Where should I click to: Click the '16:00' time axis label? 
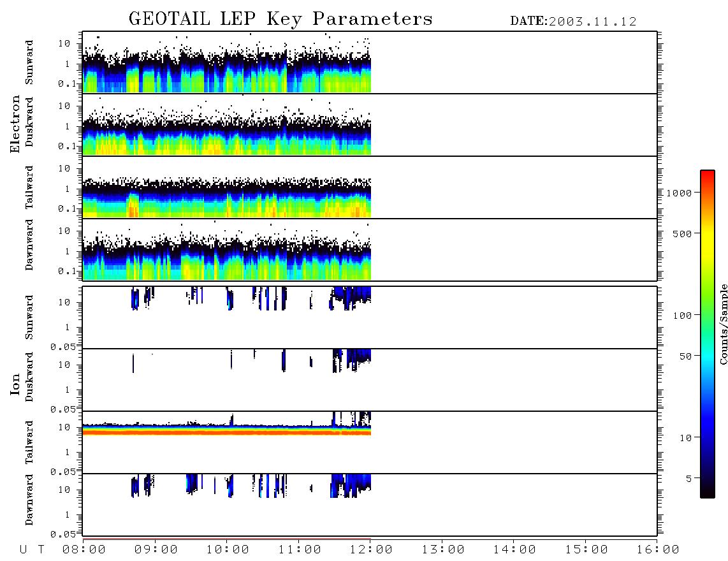pos(658,550)
